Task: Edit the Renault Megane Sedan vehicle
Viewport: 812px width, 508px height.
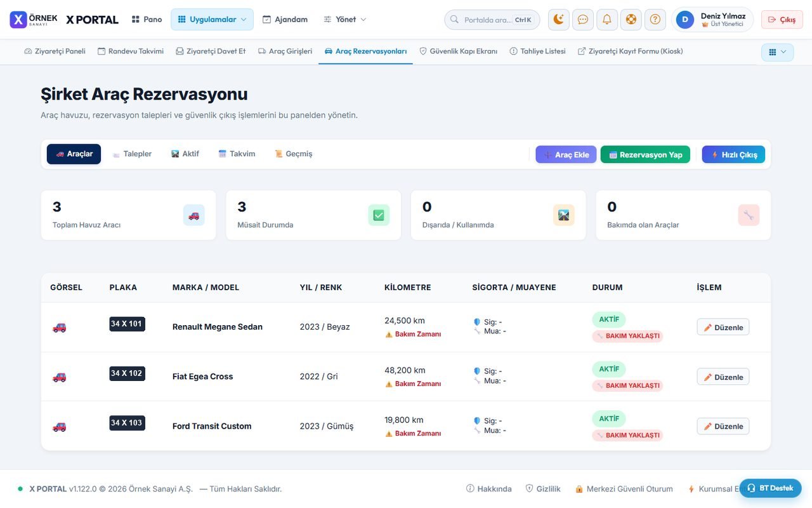Action: 723,327
